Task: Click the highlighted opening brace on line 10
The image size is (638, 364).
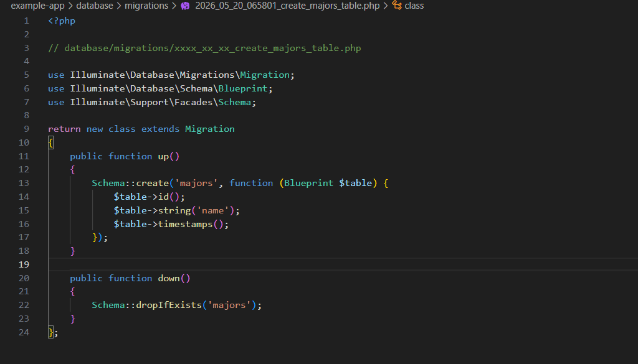Action: [x=50, y=142]
